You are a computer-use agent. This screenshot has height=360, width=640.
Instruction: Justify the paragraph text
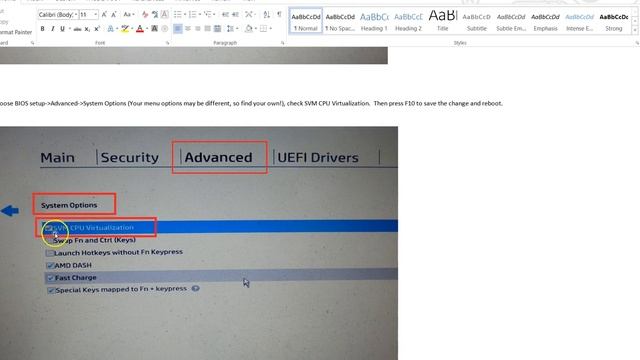click(x=207, y=29)
